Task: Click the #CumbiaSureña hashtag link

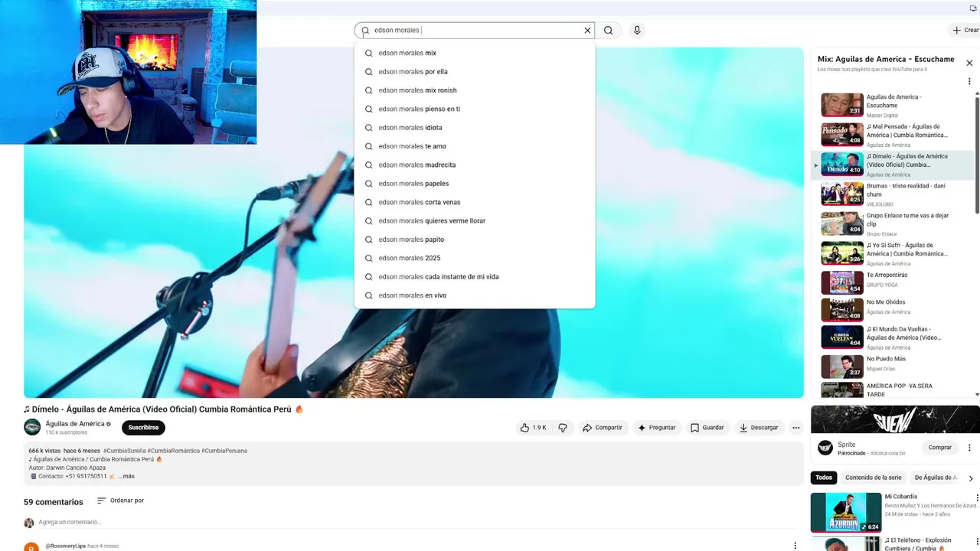Action: (x=124, y=451)
